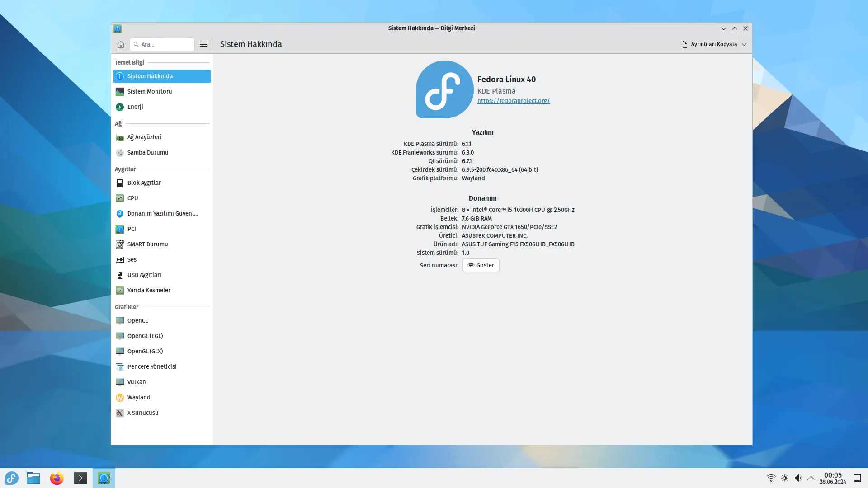The height and width of the screenshot is (488, 868).
Task: Open the Ağ Arayüzleri page
Action: point(162,137)
